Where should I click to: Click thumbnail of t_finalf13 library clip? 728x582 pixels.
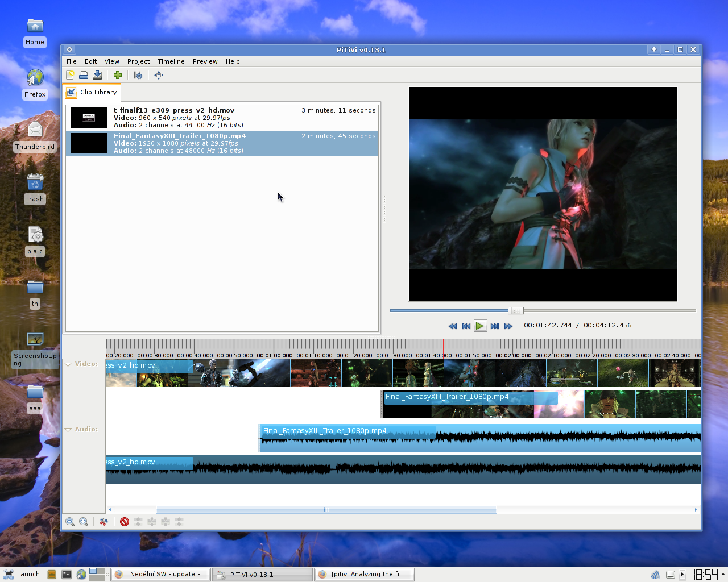[x=89, y=118]
